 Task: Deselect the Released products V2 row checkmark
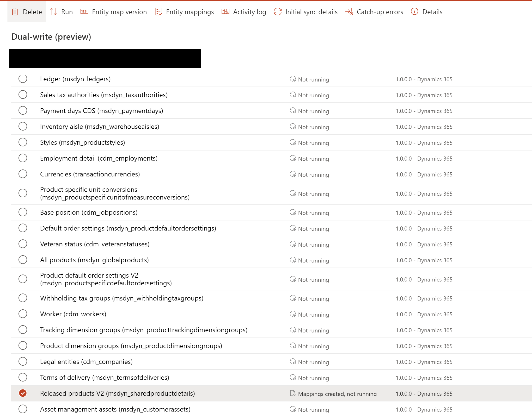tap(23, 393)
